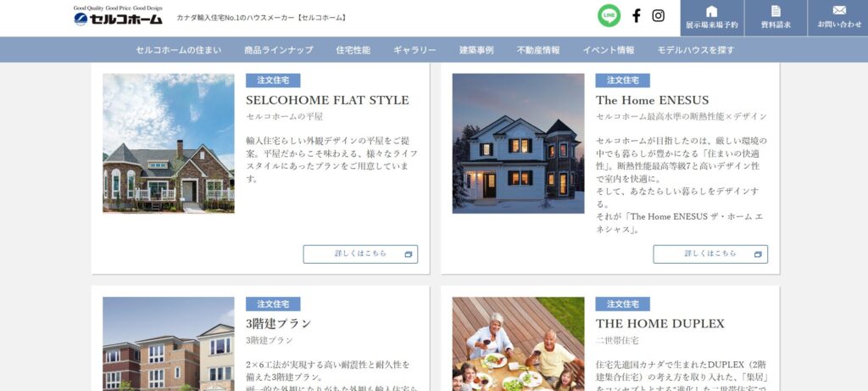The width and height of the screenshot is (868, 391).
Task: Go to ギャラリー navigation item
Action: point(415,50)
